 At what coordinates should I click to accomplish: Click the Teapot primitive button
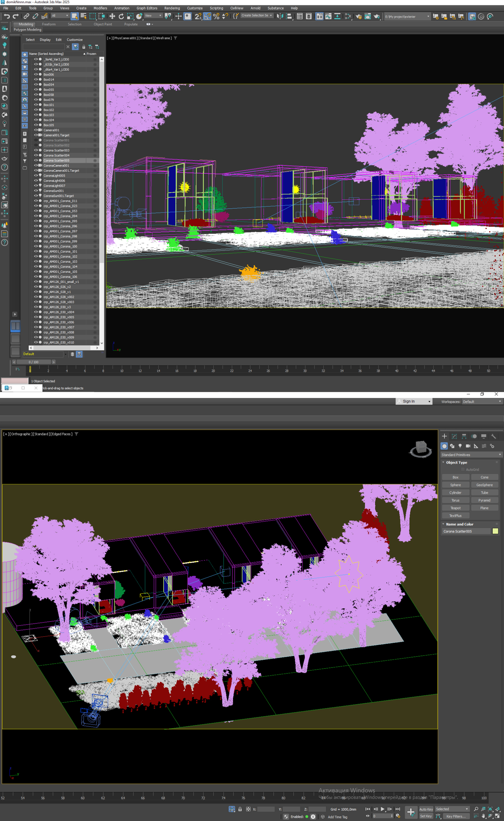pyautogui.click(x=455, y=508)
